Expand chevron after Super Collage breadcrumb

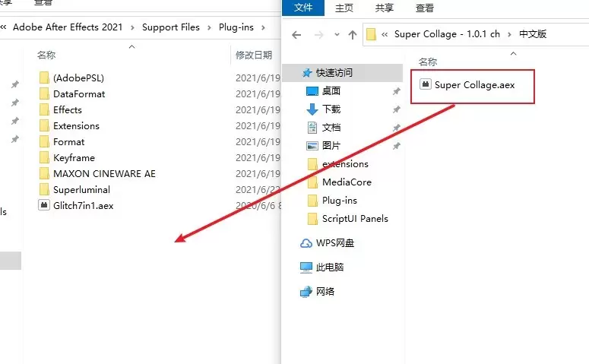pyautogui.click(x=509, y=34)
